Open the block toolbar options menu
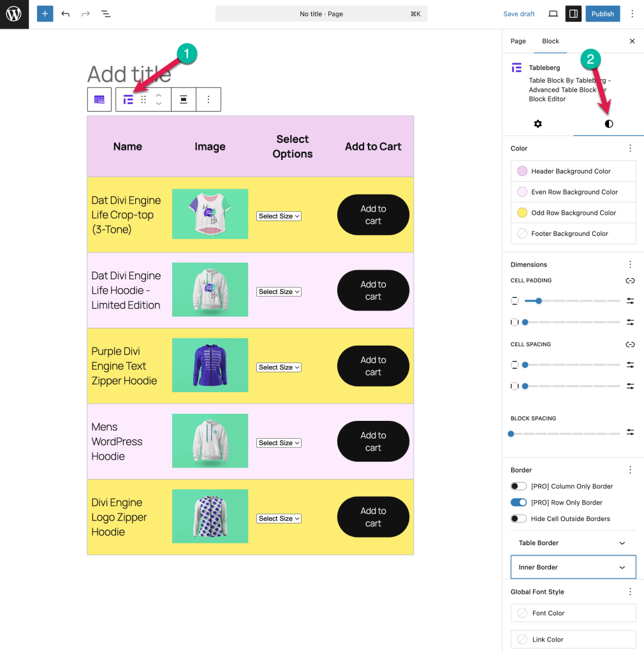 [x=208, y=99]
